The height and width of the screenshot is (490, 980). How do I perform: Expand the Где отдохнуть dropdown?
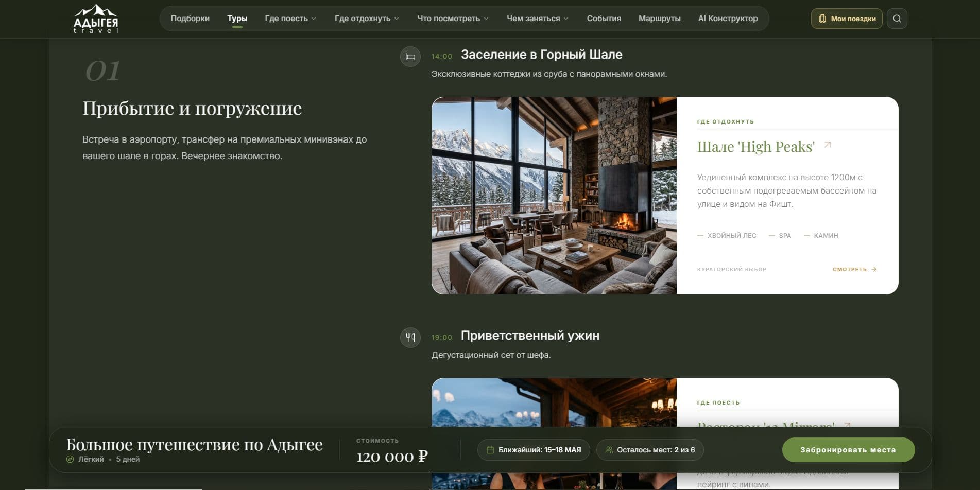(x=366, y=19)
